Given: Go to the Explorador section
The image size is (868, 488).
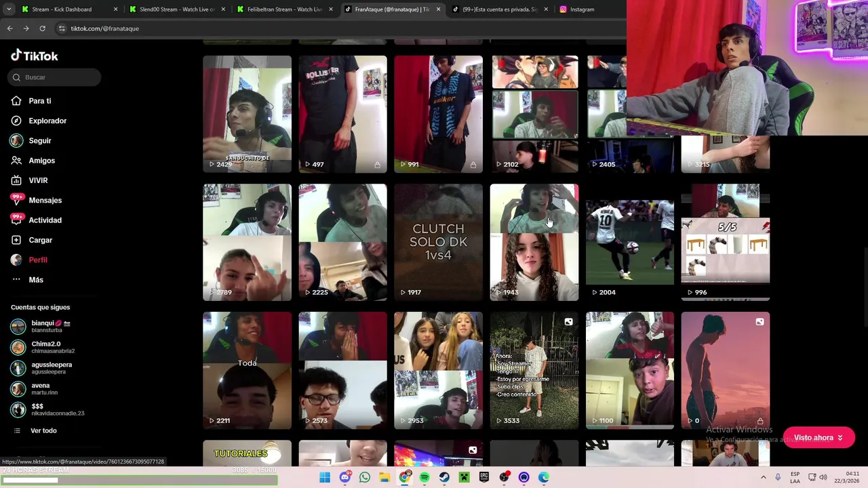Looking at the screenshot, I should point(47,121).
